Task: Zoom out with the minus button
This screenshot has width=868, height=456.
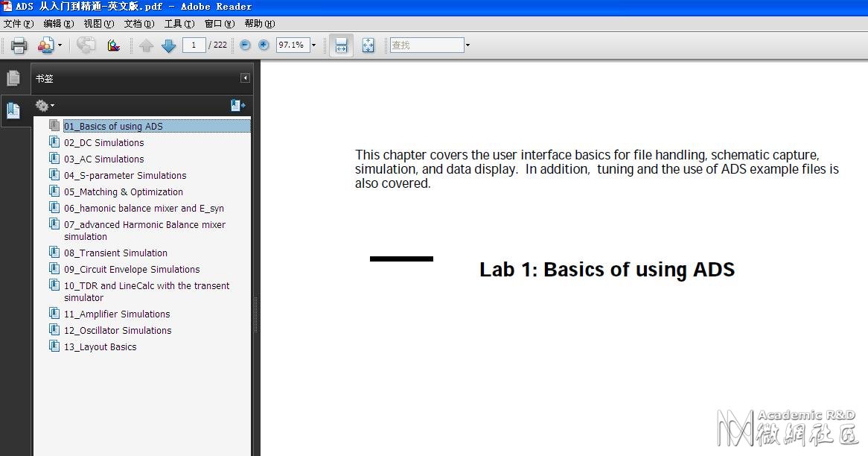Action: click(x=245, y=45)
